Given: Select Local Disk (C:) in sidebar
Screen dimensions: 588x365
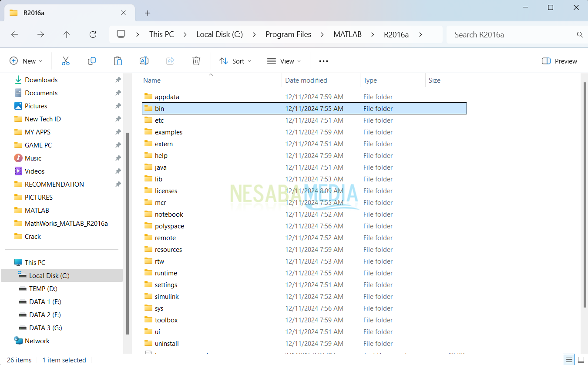Looking at the screenshot, I should click(x=62, y=276).
